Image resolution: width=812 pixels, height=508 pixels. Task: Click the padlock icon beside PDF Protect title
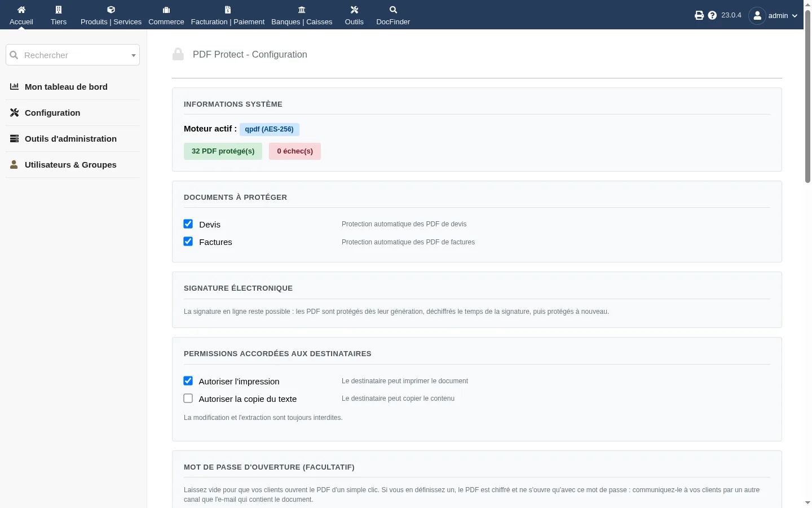point(178,54)
